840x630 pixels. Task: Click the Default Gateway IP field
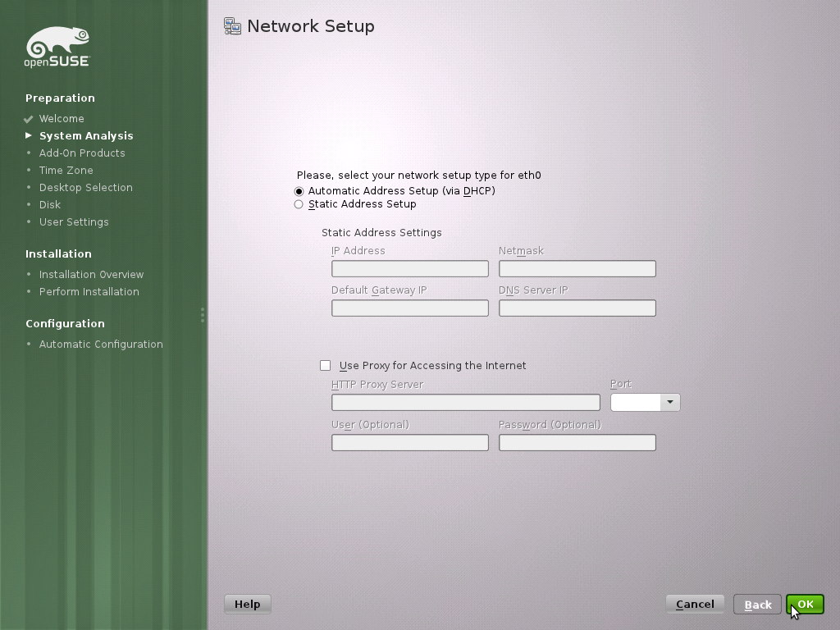tap(410, 308)
